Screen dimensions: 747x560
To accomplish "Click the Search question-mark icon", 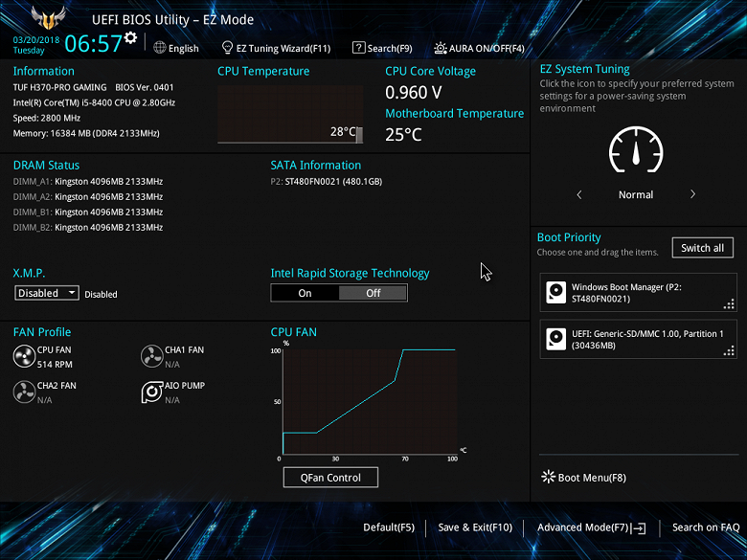I will click(358, 48).
